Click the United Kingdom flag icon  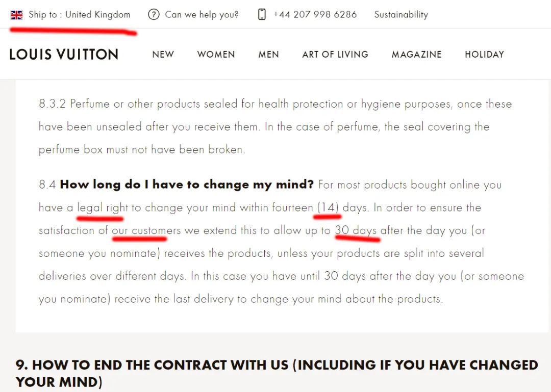point(16,15)
